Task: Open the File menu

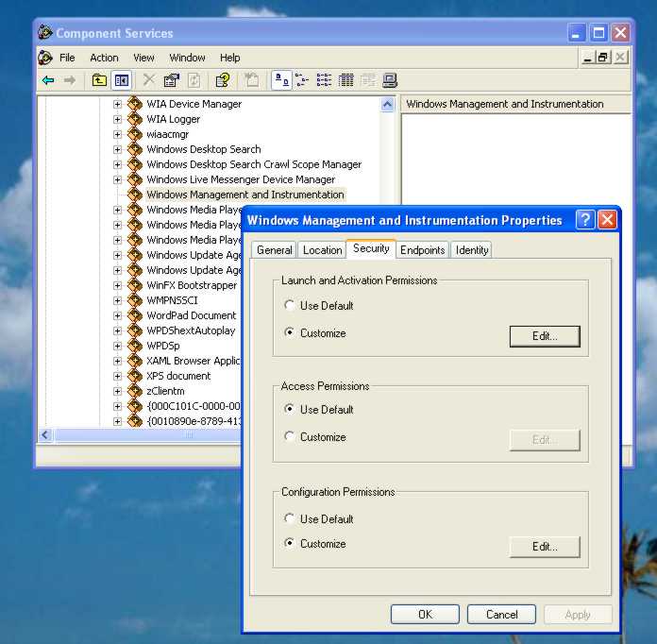Action: pos(67,58)
